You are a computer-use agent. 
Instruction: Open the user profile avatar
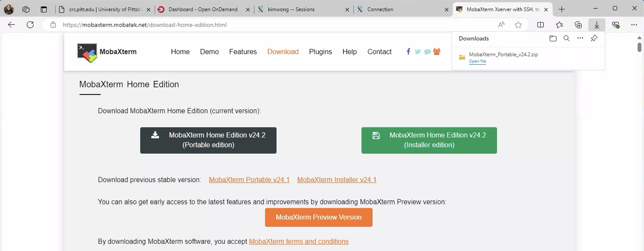coord(9,9)
